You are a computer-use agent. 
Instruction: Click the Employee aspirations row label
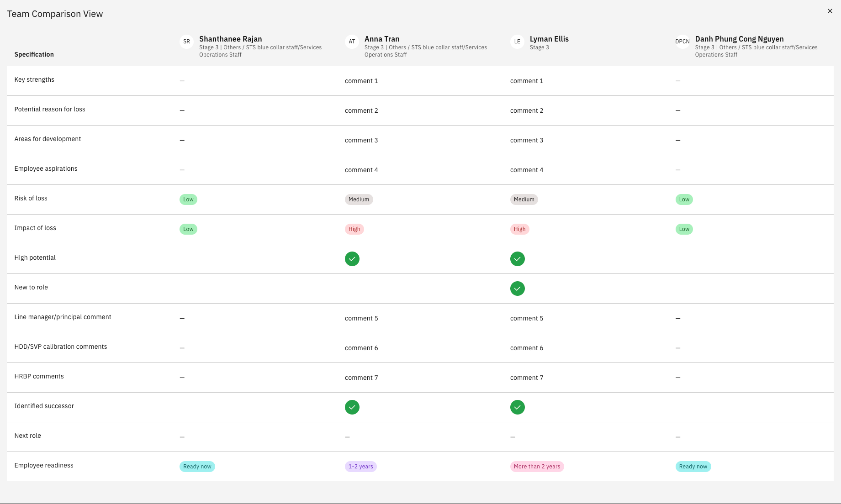(46, 168)
